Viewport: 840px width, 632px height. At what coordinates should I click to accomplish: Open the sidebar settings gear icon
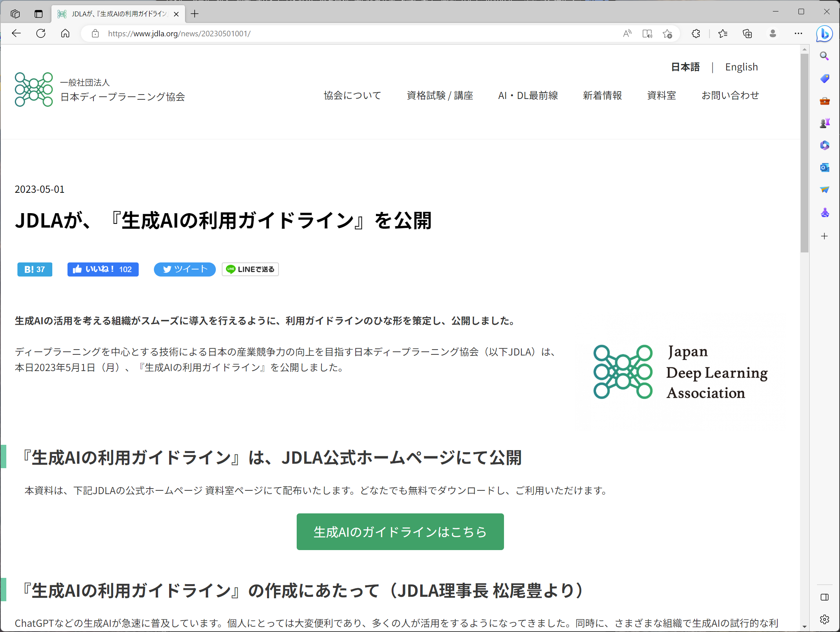824,619
